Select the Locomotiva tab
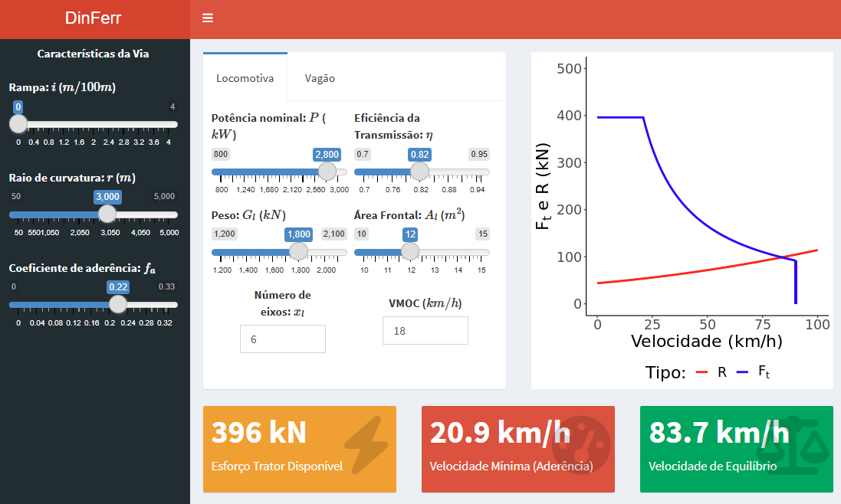Screen dimensions: 841x504 coord(245,78)
